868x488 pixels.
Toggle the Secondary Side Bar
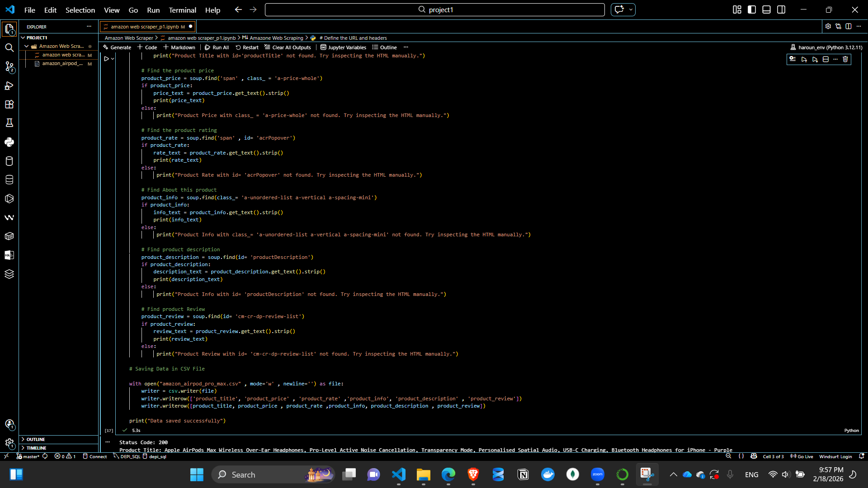point(782,9)
